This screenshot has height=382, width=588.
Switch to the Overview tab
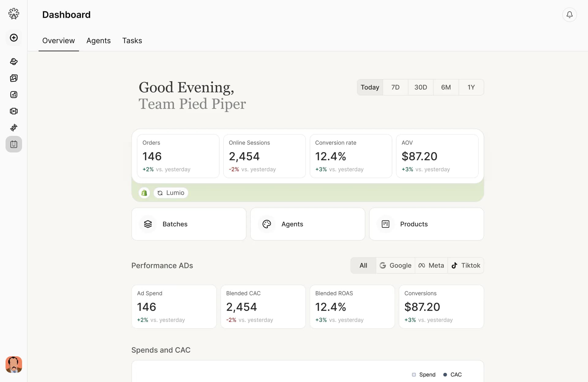point(58,41)
